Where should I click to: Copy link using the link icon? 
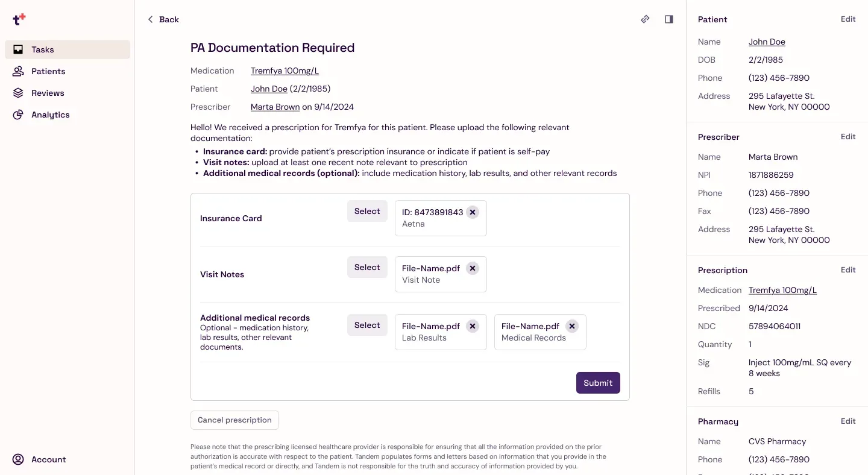pos(645,19)
